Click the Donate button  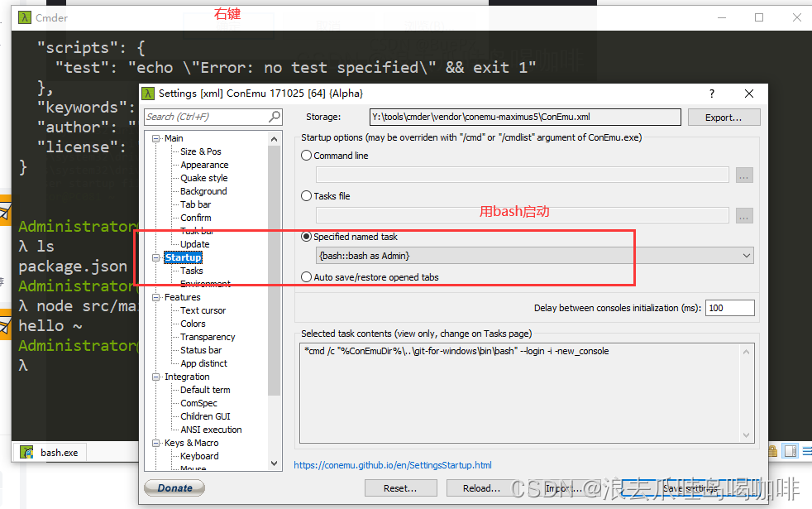[174, 487]
